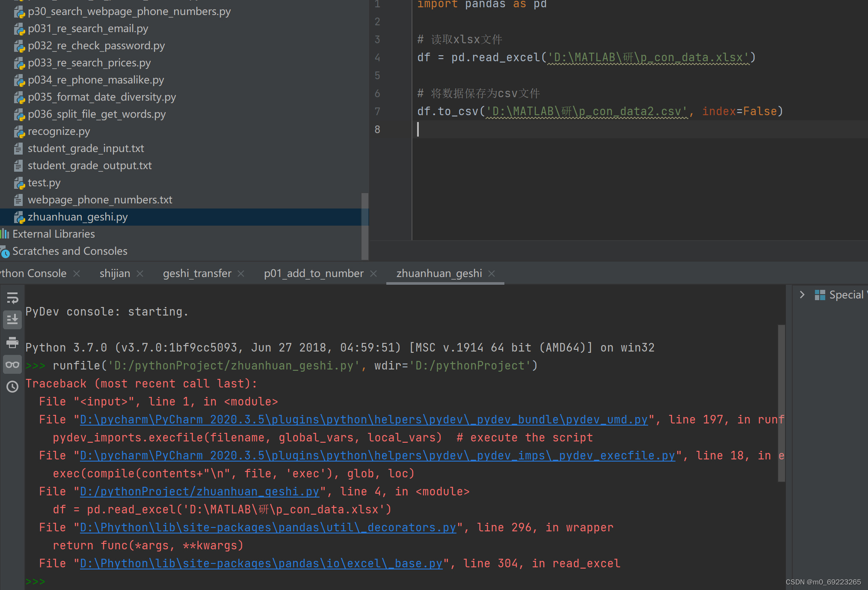Click the print console output icon
868x590 pixels.
click(x=12, y=342)
